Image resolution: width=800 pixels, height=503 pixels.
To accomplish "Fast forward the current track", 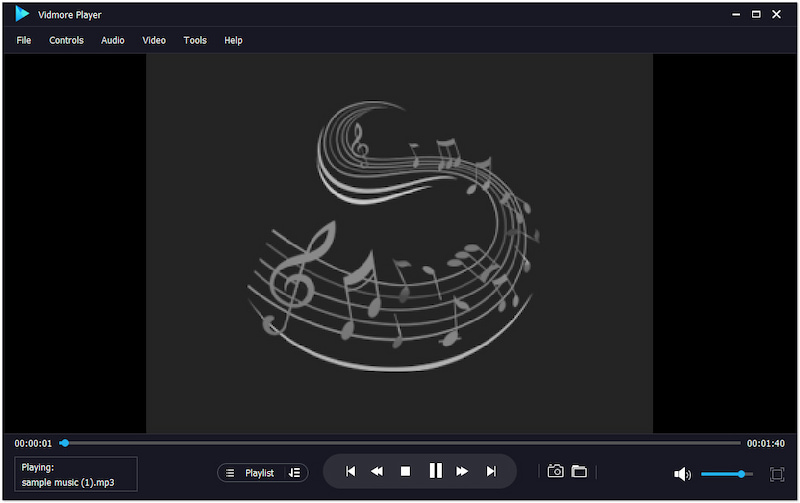I will pos(462,472).
